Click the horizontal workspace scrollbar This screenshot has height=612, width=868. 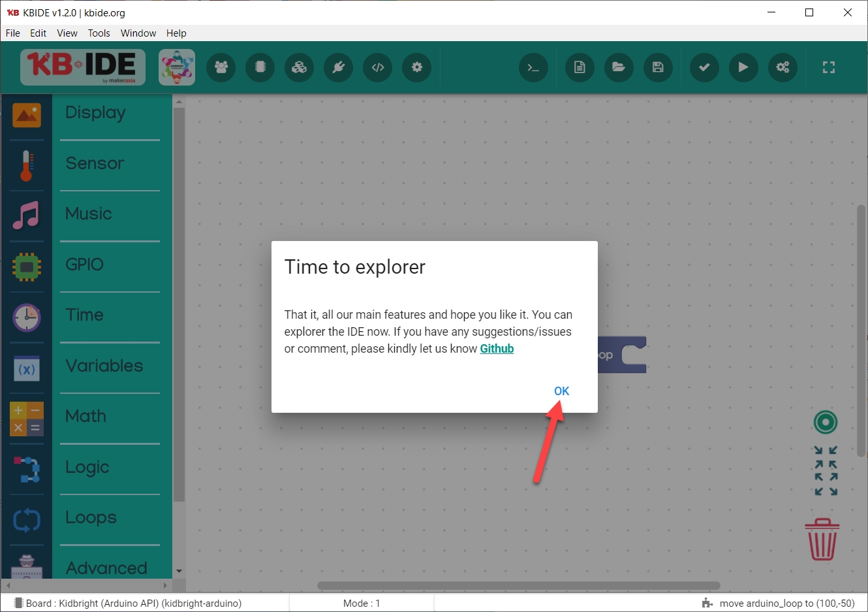(518, 586)
